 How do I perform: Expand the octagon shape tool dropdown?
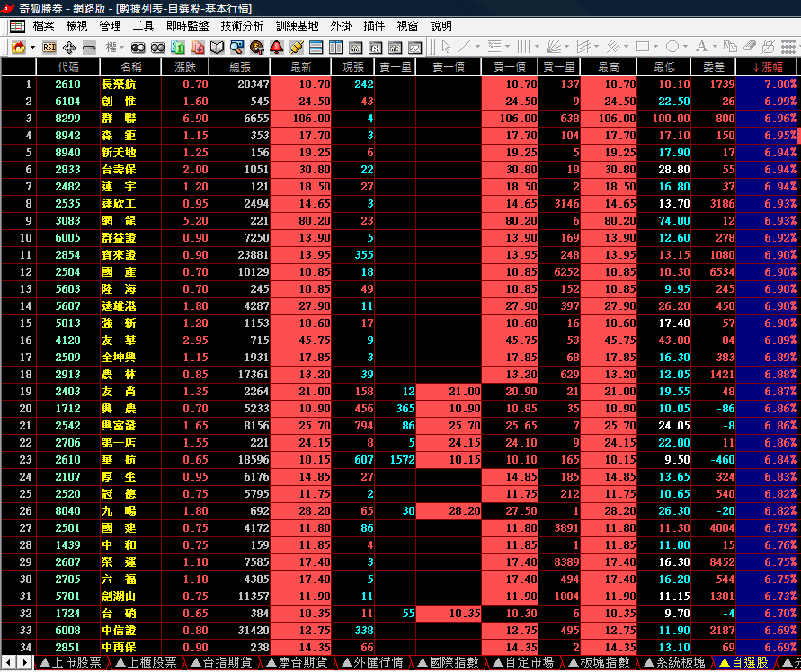(x=686, y=47)
